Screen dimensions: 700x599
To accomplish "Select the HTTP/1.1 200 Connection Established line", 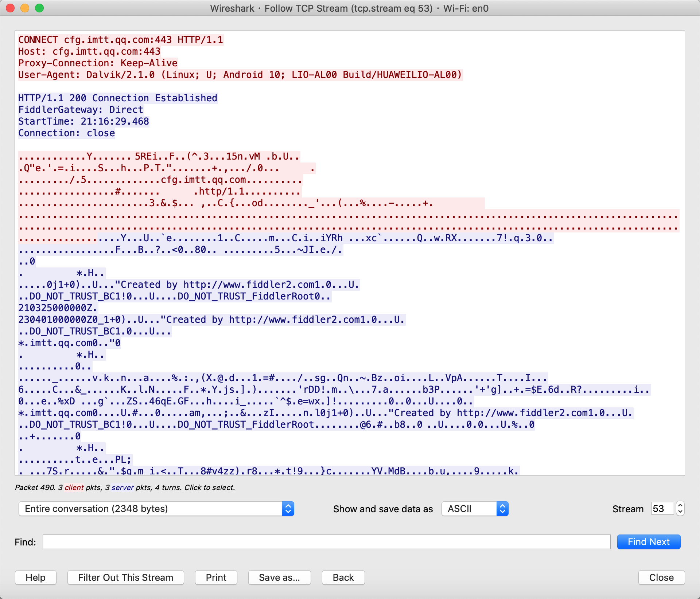I will [117, 98].
